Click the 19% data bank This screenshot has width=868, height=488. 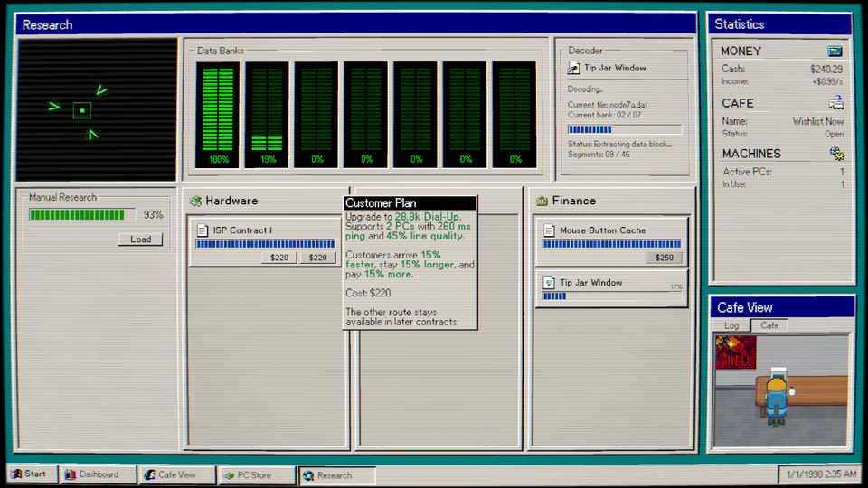pos(267,115)
